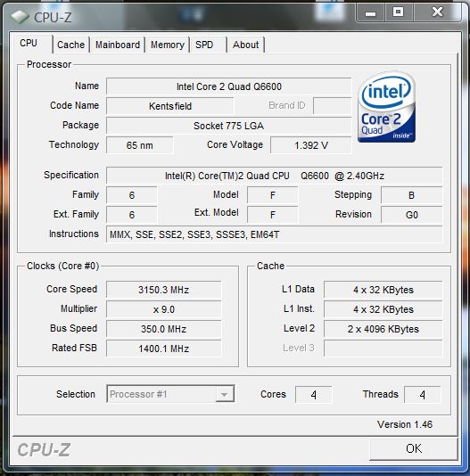Viewport: 470px width, 476px height.
Task: Maximize the CPU-Z window
Action: [x=399, y=13]
